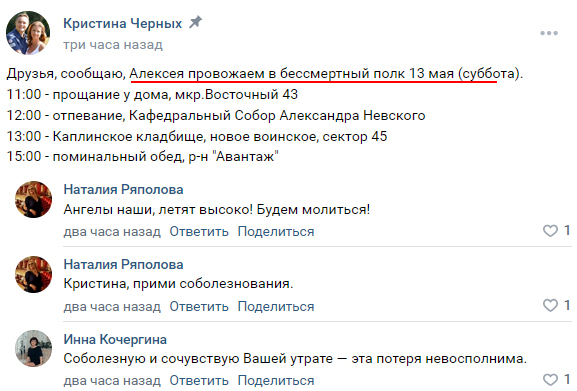577x391 pixels.
Task: Open Наталия Ряполова's name on the first comment
Action: [x=123, y=189]
